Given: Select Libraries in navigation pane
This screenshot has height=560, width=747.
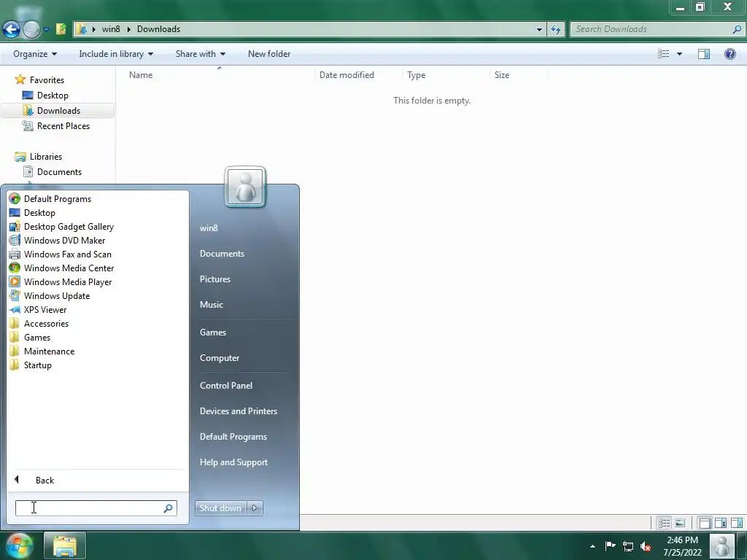Looking at the screenshot, I should 46,157.
